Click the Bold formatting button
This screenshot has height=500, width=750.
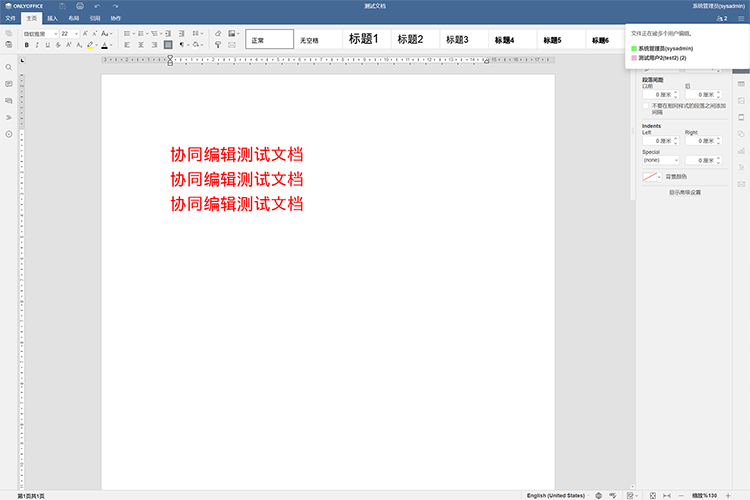(26, 45)
